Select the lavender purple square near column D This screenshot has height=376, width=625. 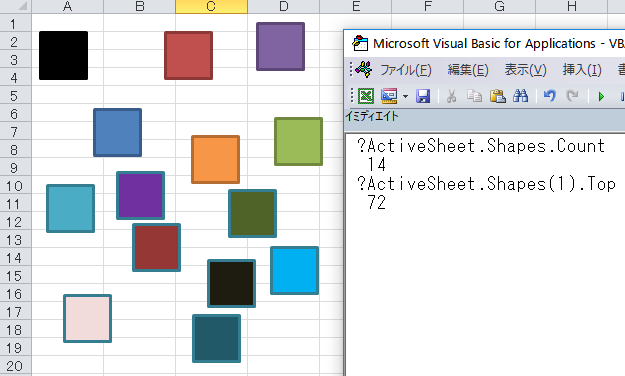pos(281,46)
